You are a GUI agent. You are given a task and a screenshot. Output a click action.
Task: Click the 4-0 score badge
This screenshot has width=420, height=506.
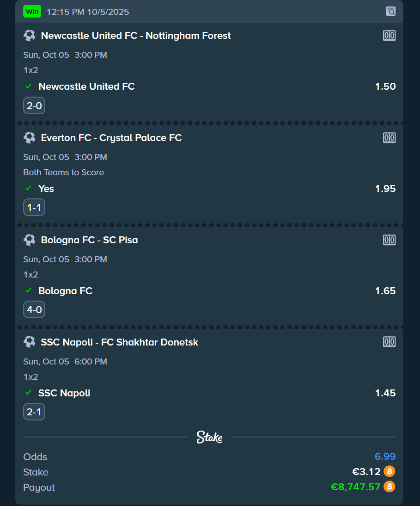click(34, 310)
